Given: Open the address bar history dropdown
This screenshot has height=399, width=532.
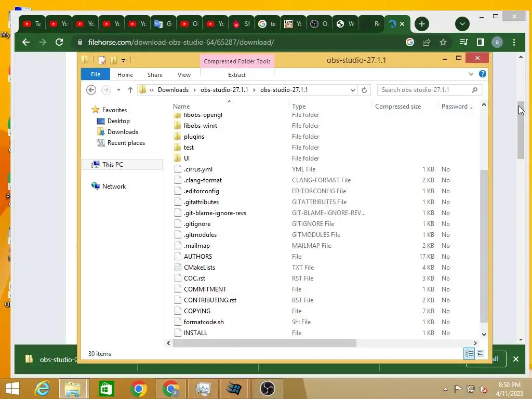Looking at the screenshot, I should coord(353,90).
